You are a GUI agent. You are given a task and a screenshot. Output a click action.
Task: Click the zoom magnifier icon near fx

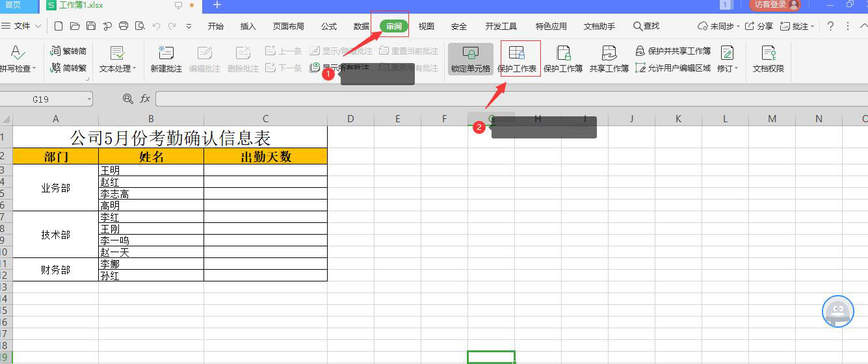pyautogui.click(x=128, y=99)
